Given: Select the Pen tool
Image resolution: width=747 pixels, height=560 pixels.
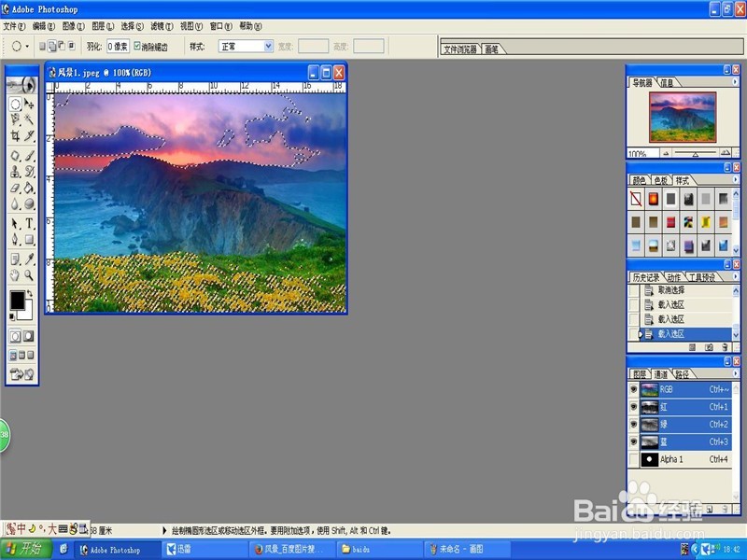Looking at the screenshot, I should 15,239.
